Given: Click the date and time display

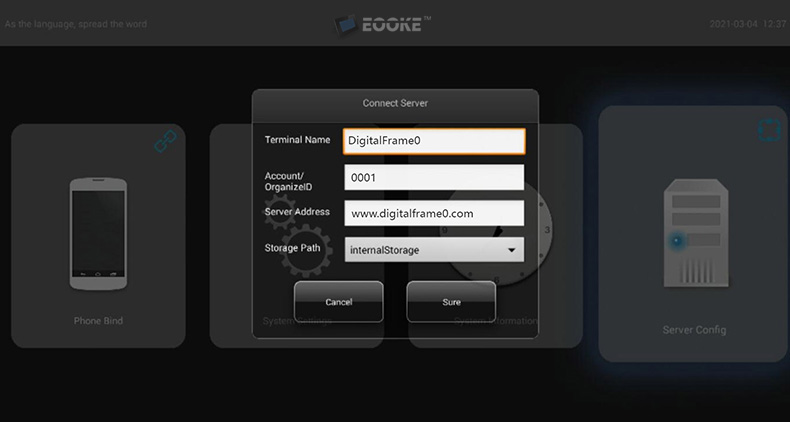Looking at the screenshot, I should (748, 24).
